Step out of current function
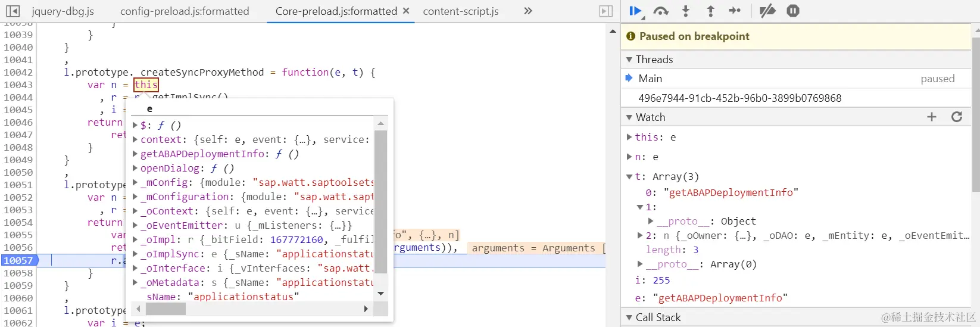980x327 pixels. tap(710, 11)
